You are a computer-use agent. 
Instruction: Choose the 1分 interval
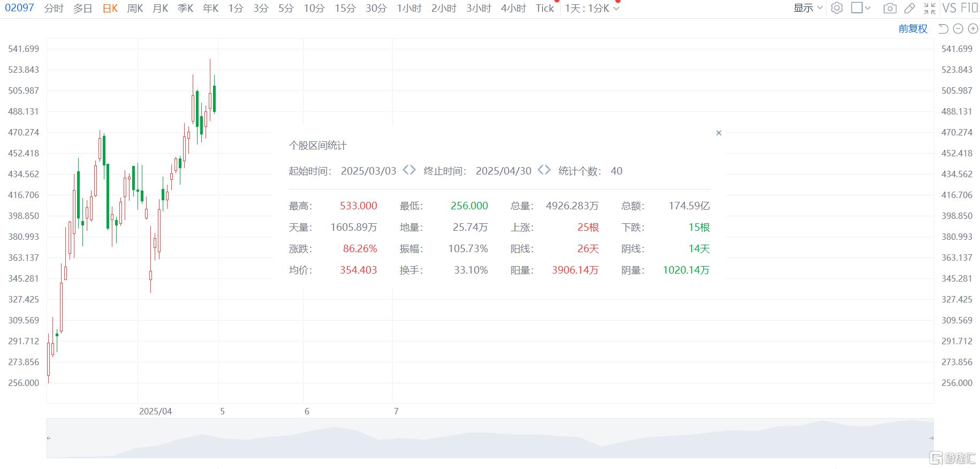pos(235,8)
